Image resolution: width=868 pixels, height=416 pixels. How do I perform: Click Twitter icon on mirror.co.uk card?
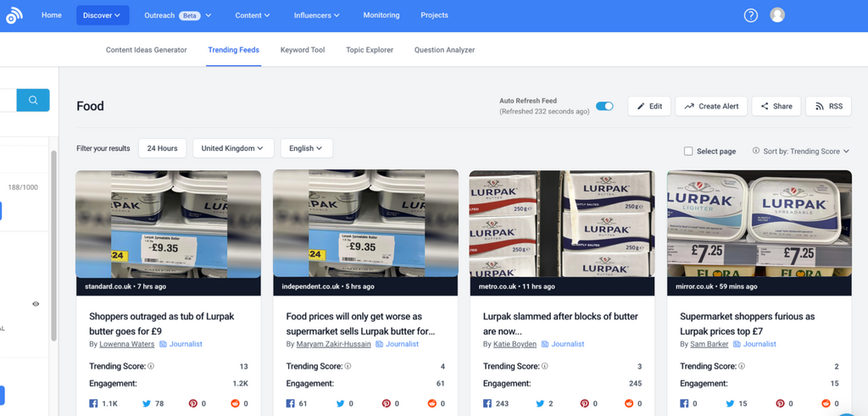[735, 404]
